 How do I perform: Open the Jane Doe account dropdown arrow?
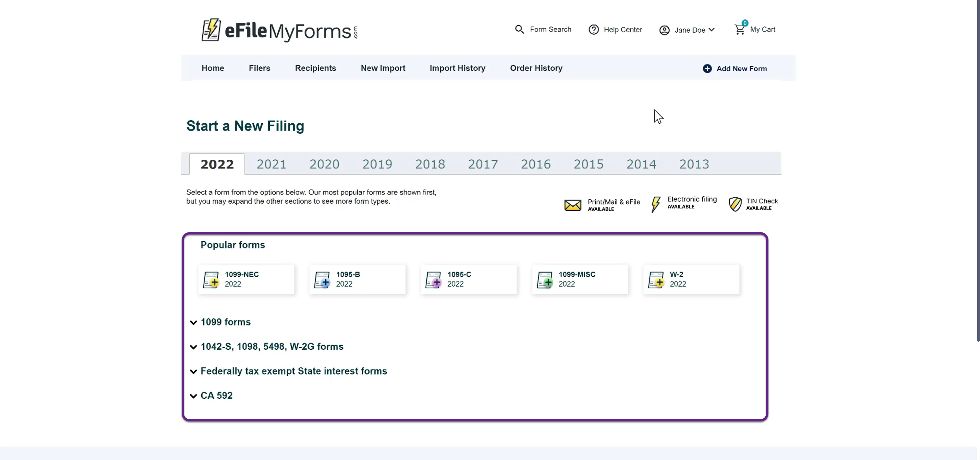point(712,30)
